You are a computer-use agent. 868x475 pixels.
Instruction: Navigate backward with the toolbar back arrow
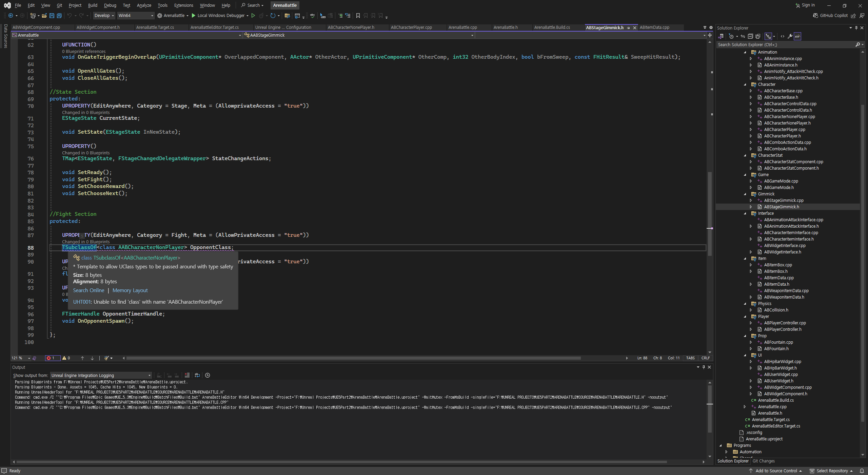(x=11, y=16)
